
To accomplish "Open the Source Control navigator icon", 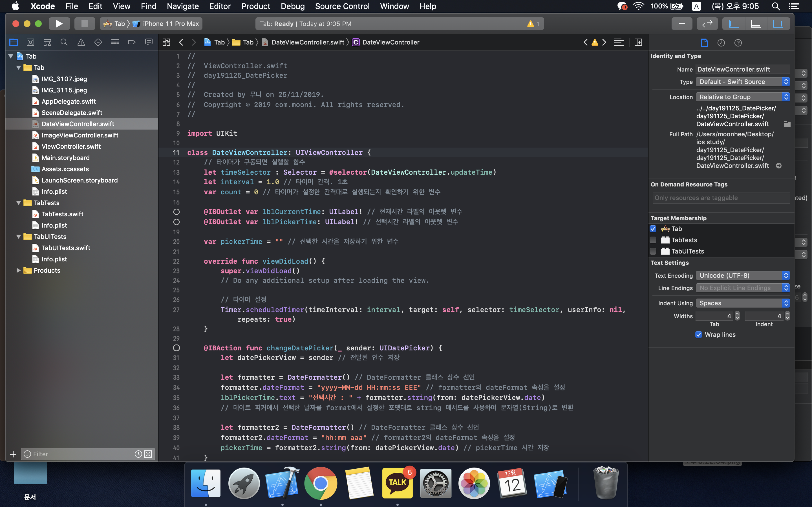I will click(x=30, y=42).
